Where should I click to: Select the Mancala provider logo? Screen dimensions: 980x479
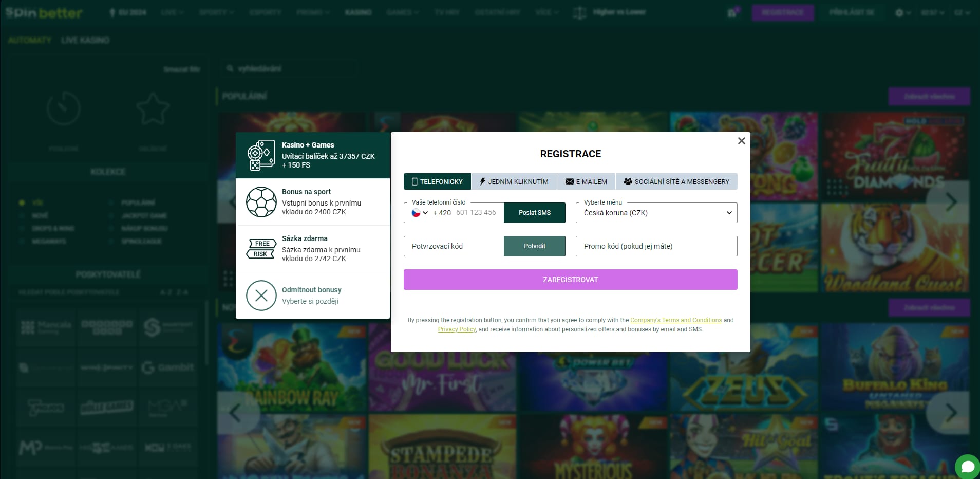pyautogui.click(x=46, y=327)
